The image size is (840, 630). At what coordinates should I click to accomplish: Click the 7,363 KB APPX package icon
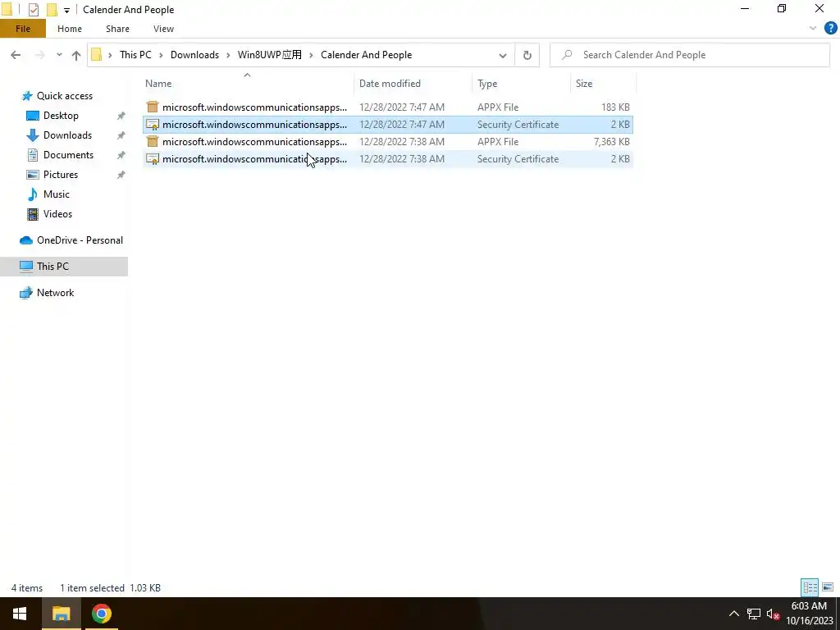(x=153, y=141)
